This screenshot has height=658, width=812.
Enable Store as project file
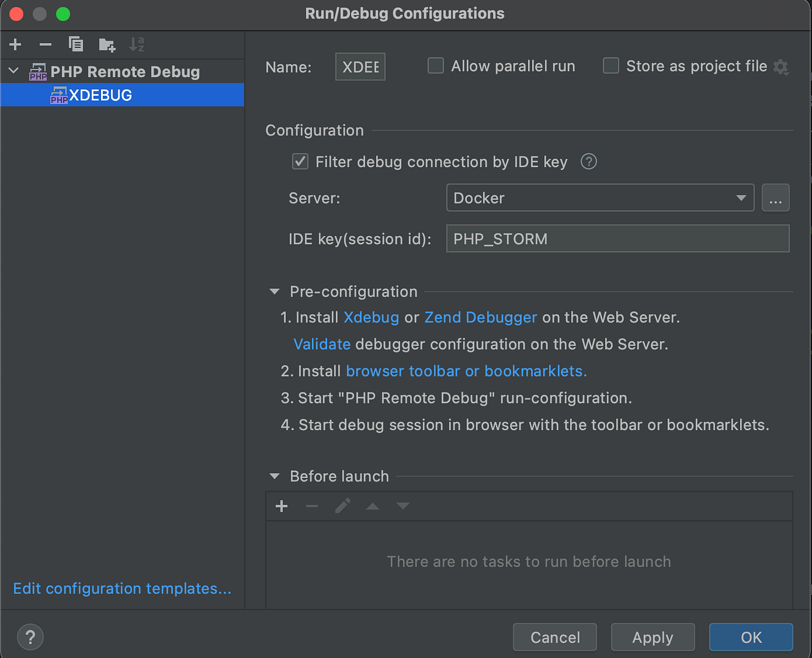pos(610,66)
